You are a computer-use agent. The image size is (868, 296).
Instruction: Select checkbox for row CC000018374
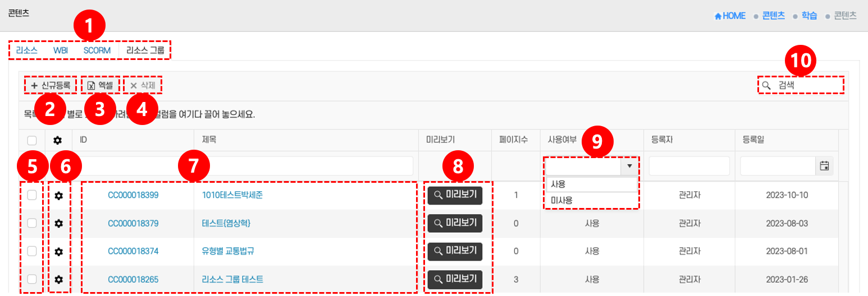coord(32,251)
